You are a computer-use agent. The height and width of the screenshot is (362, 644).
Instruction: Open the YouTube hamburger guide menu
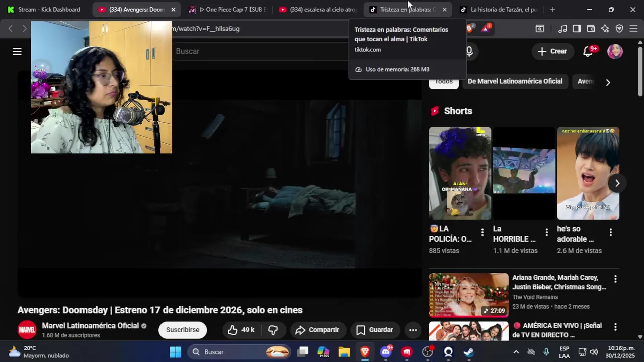[x=17, y=51]
